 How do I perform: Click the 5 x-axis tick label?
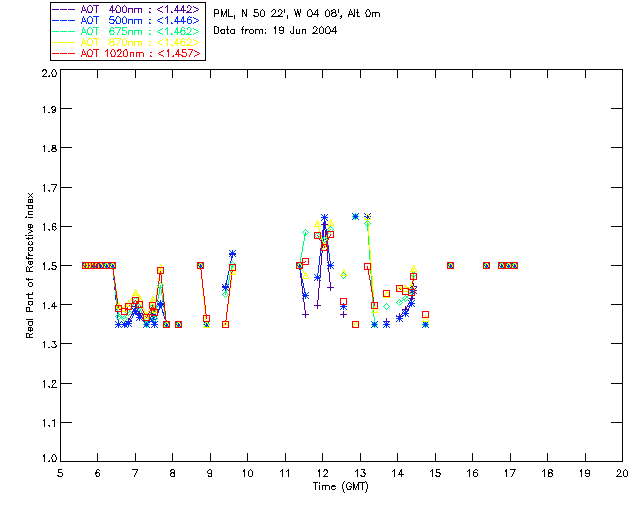click(60, 473)
